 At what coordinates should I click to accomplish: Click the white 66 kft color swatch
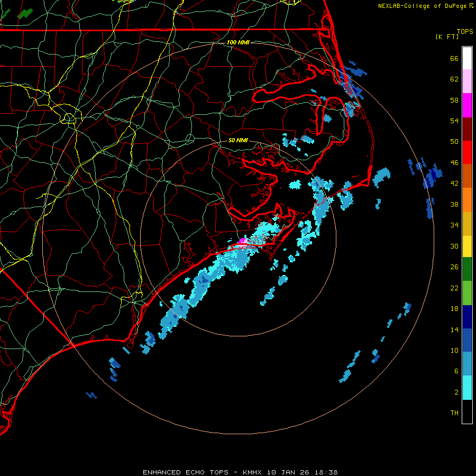pos(467,58)
